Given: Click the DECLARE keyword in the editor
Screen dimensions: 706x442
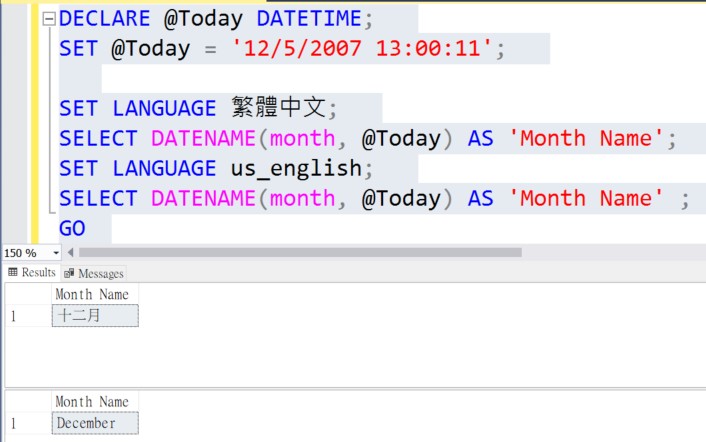Looking at the screenshot, I should point(104,19).
